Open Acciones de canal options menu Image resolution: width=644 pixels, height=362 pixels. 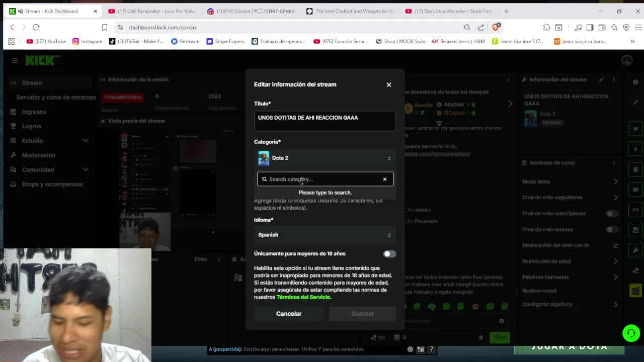(x=613, y=163)
